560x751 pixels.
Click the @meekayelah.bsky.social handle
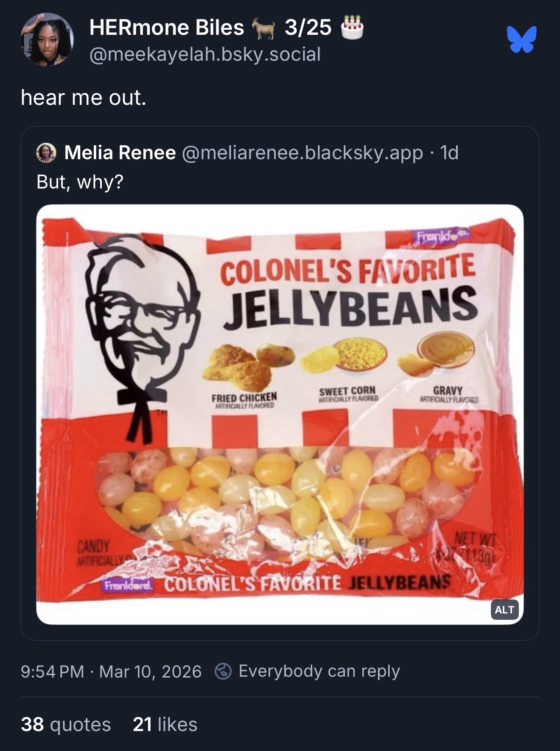point(205,54)
